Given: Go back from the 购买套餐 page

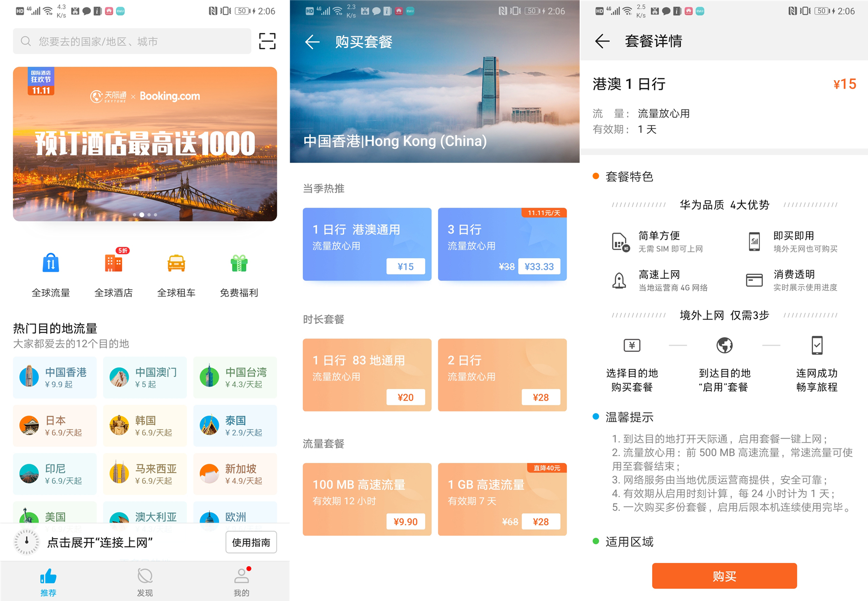Looking at the screenshot, I should 313,42.
